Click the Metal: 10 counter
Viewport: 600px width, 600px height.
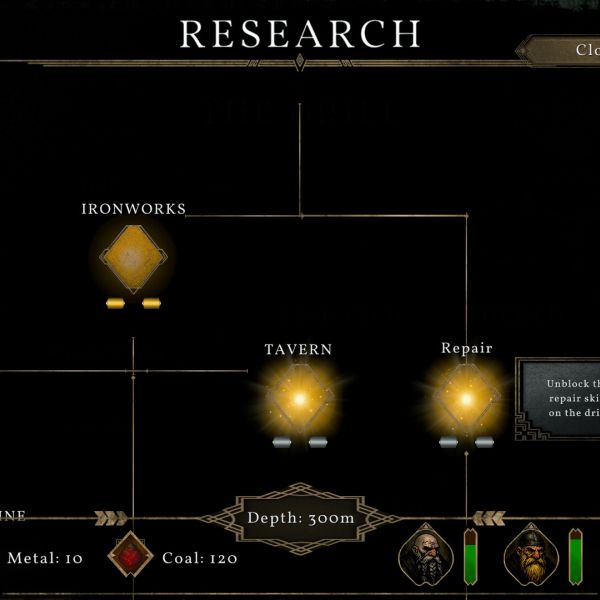click(x=45, y=558)
